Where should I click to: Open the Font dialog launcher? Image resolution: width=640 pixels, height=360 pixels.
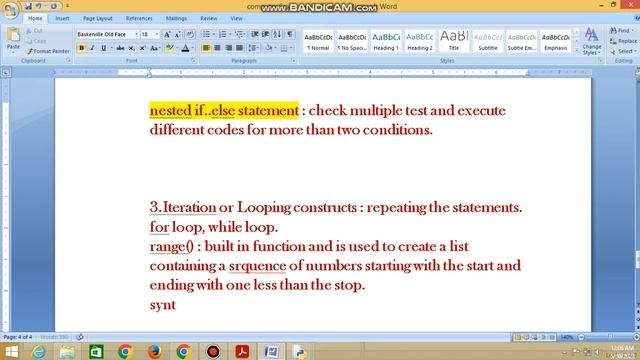coord(193,61)
